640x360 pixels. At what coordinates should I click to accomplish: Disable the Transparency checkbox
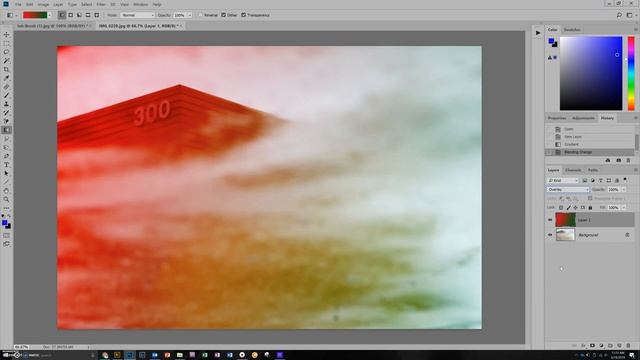coord(244,15)
